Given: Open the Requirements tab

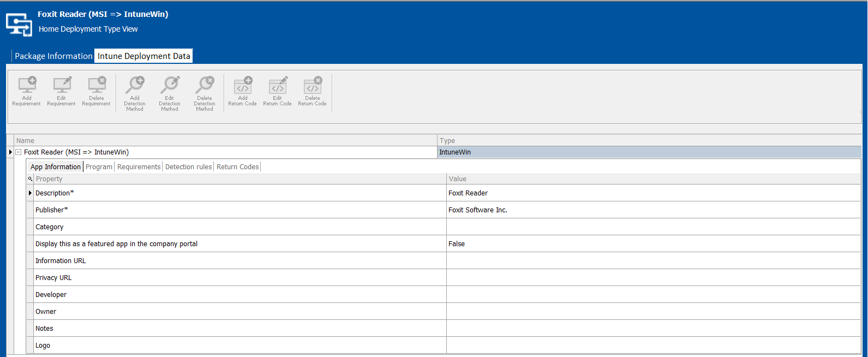Looking at the screenshot, I should click(139, 167).
